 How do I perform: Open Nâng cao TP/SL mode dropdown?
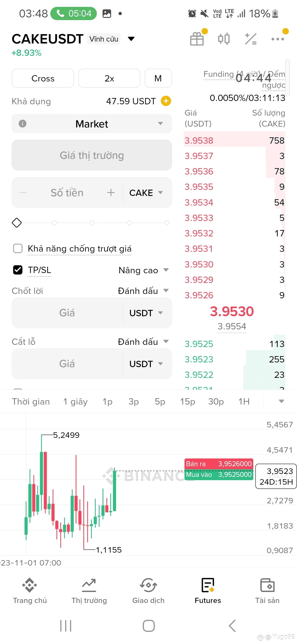[144, 270]
